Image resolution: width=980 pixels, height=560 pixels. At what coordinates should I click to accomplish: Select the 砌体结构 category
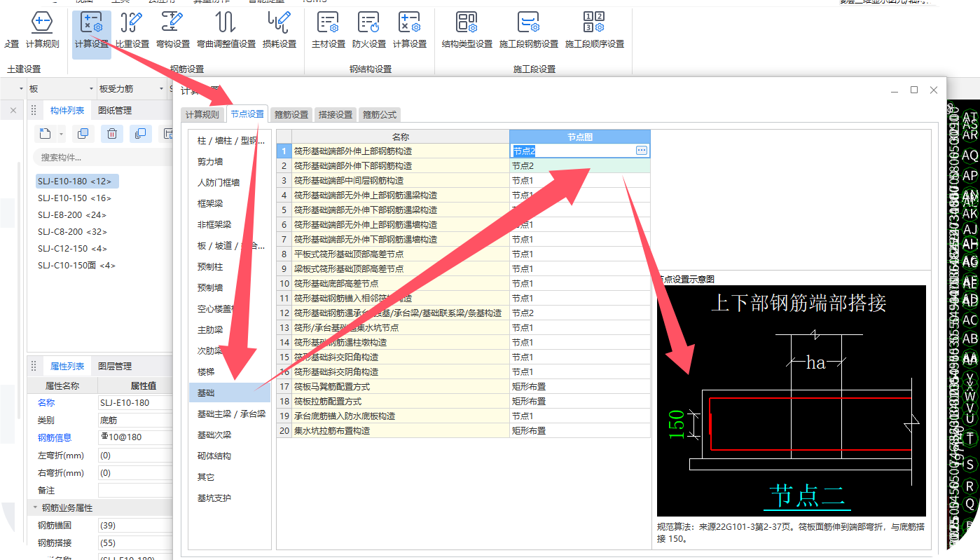click(x=229, y=456)
